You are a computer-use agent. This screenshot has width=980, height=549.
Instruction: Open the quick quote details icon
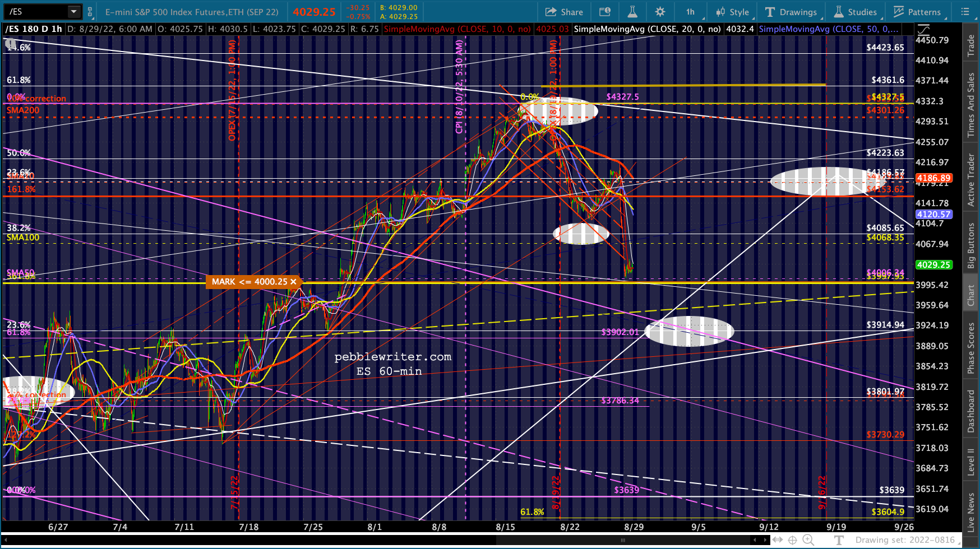click(x=605, y=12)
